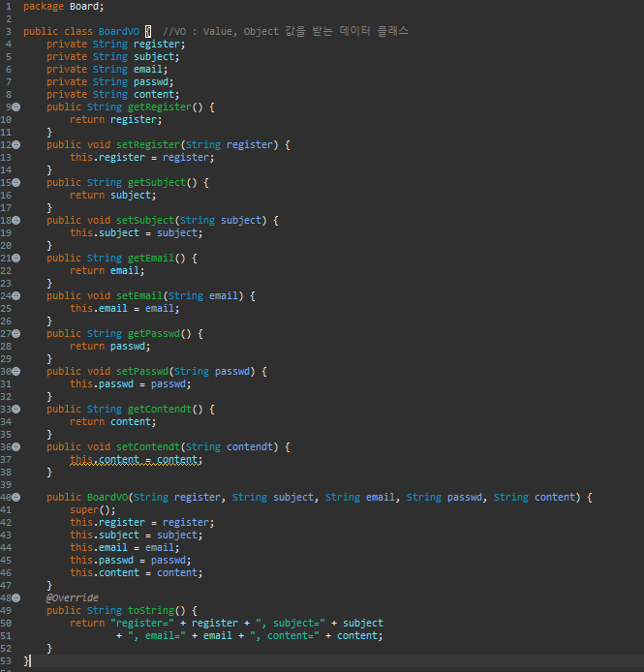The height and width of the screenshot is (672, 644).
Task: Click the getPasswd method name
Action: point(154,333)
